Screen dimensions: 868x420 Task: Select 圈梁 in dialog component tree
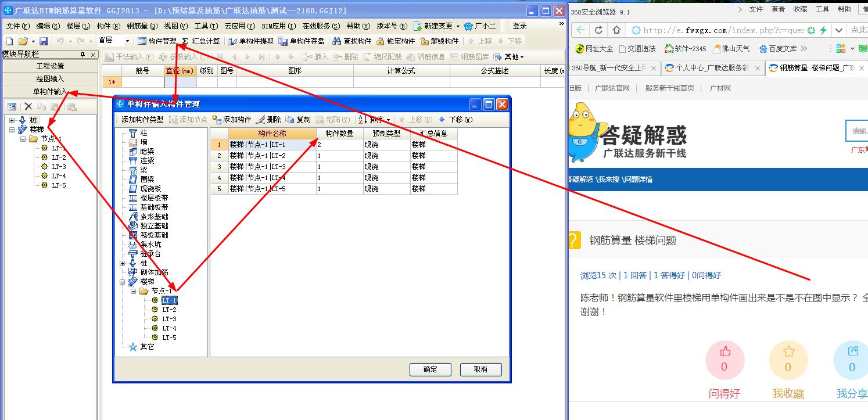[x=147, y=180]
